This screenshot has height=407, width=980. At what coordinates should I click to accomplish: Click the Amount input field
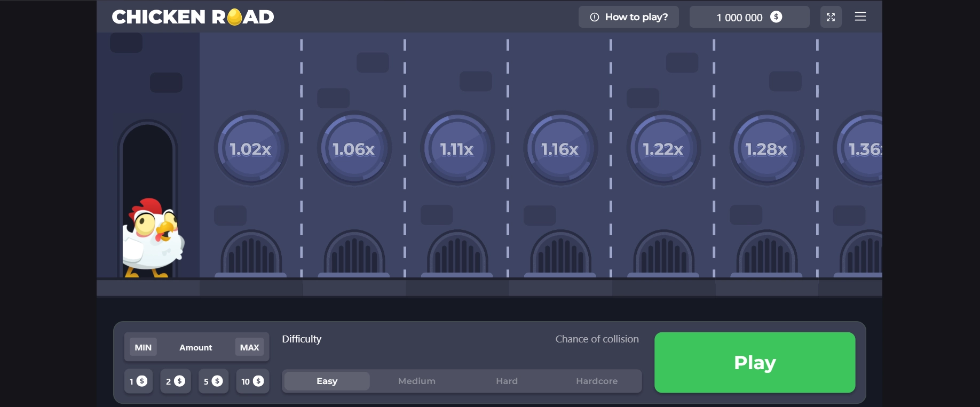point(195,347)
